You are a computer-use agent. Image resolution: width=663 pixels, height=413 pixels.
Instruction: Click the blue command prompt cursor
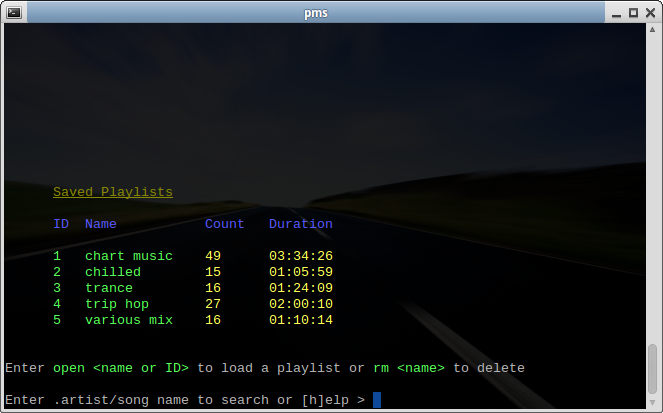tap(377, 400)
